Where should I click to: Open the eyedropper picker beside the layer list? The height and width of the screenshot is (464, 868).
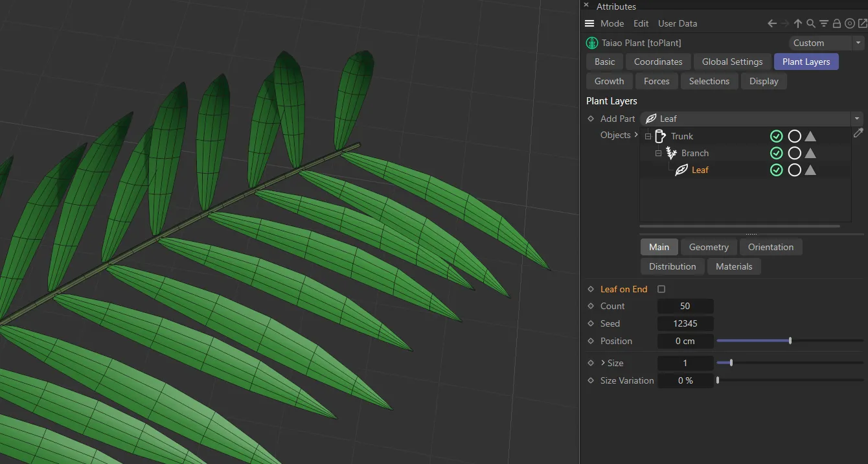pos(858,133)
